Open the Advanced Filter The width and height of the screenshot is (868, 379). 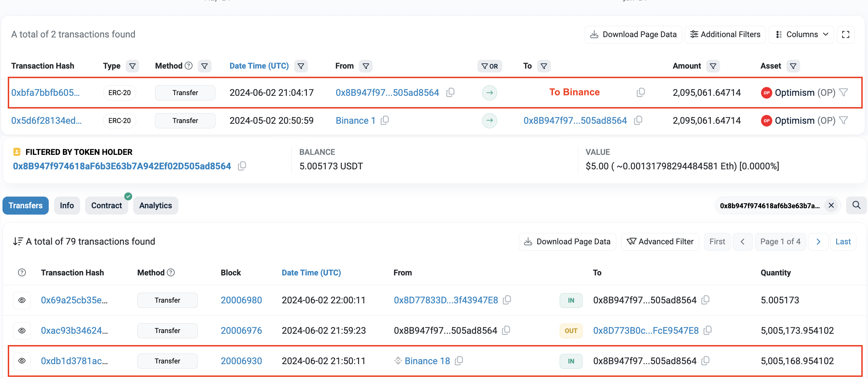click(x=660, y=241)
